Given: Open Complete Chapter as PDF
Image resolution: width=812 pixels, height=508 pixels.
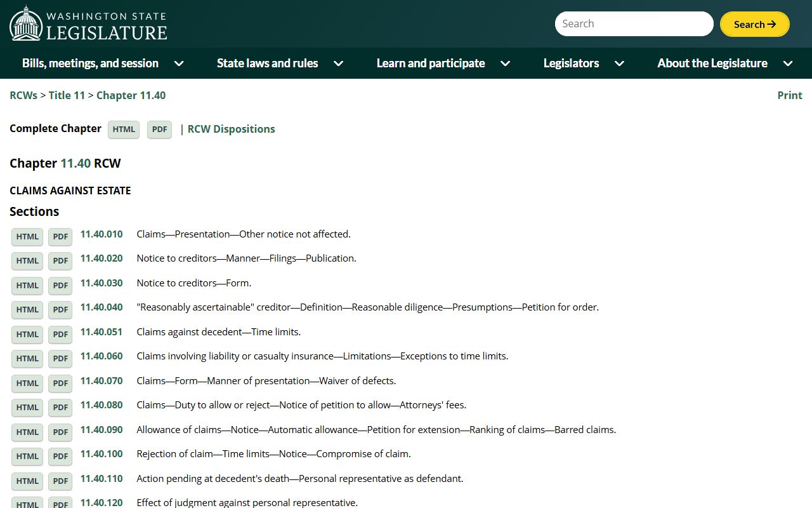Looking at the screenshot, I should [x=159, y=129].
